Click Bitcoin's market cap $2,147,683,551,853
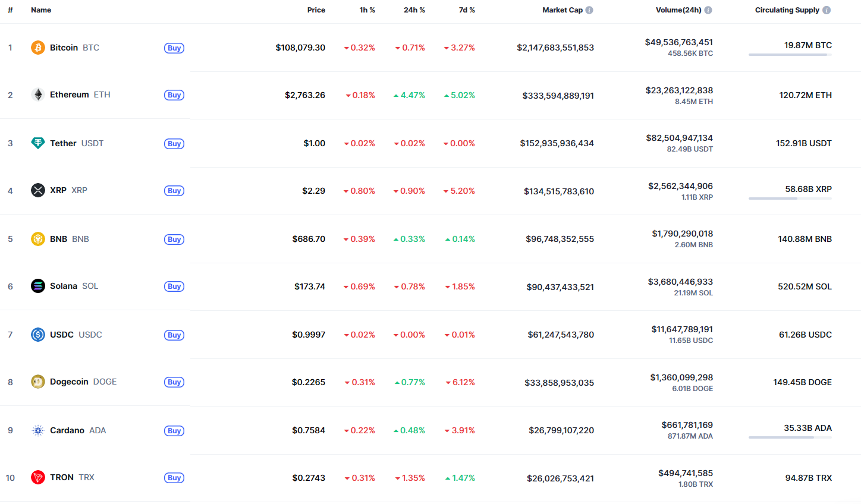This screenshot has height=504, width=861. pos(555,48)
